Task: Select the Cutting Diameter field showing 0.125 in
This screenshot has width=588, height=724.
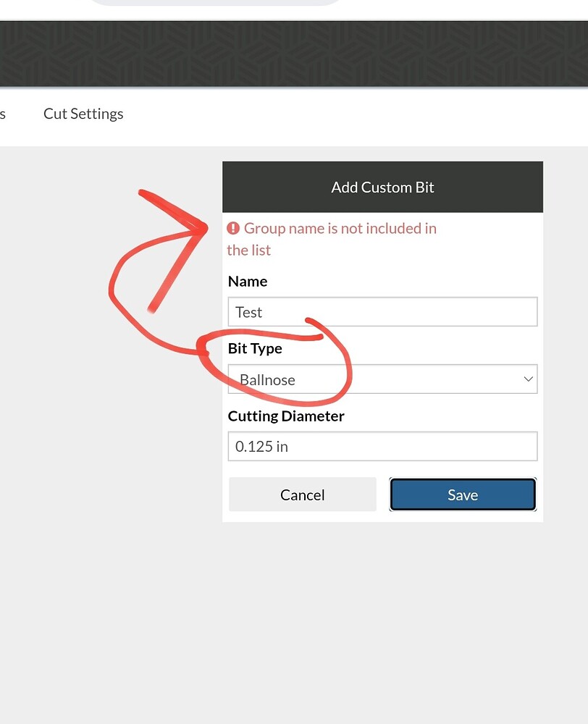Action: click(x=382, y=446)
